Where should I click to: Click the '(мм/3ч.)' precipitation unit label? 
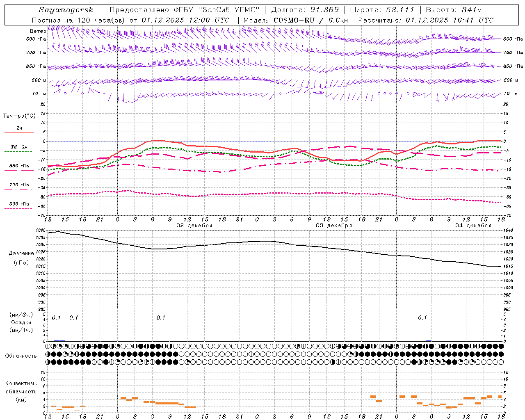21,315
